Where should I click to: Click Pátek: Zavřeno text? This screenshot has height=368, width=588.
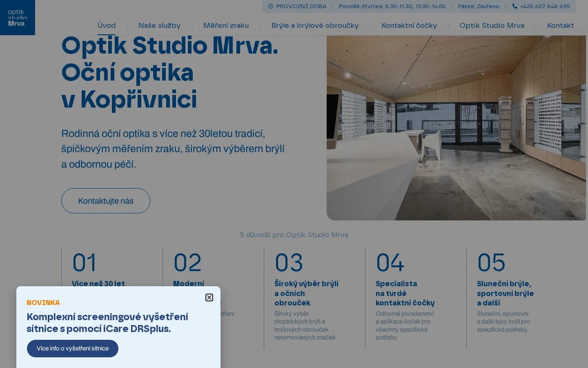[479, 6]
